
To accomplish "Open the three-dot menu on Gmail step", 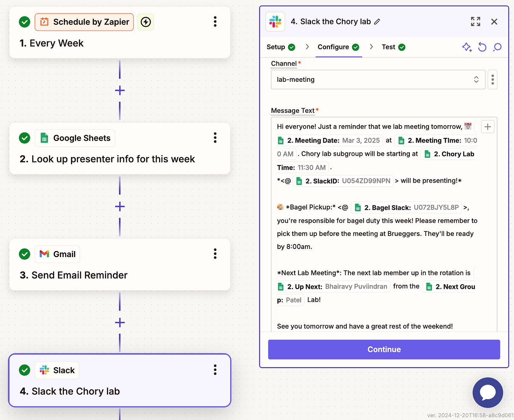I will click(215, 254).
